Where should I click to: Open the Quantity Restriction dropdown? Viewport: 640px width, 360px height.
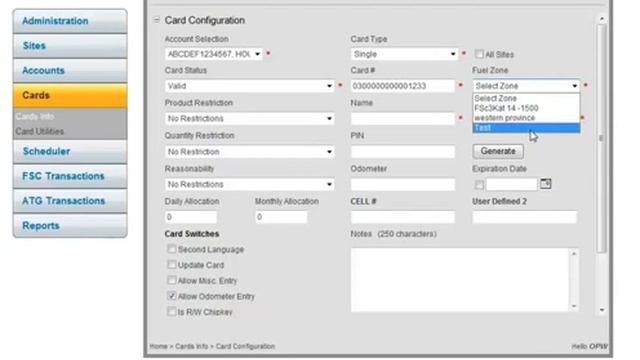[249, 152]
